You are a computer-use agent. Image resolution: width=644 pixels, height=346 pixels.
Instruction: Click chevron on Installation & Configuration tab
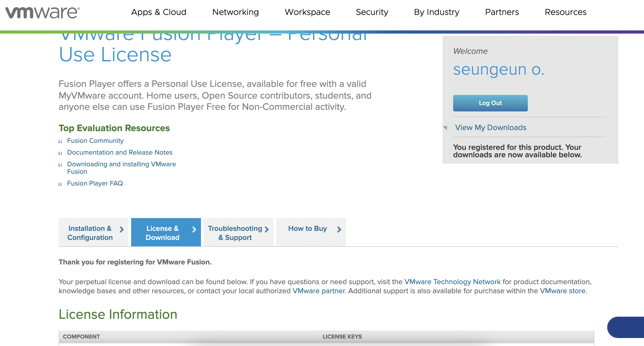tap(122, 229)
